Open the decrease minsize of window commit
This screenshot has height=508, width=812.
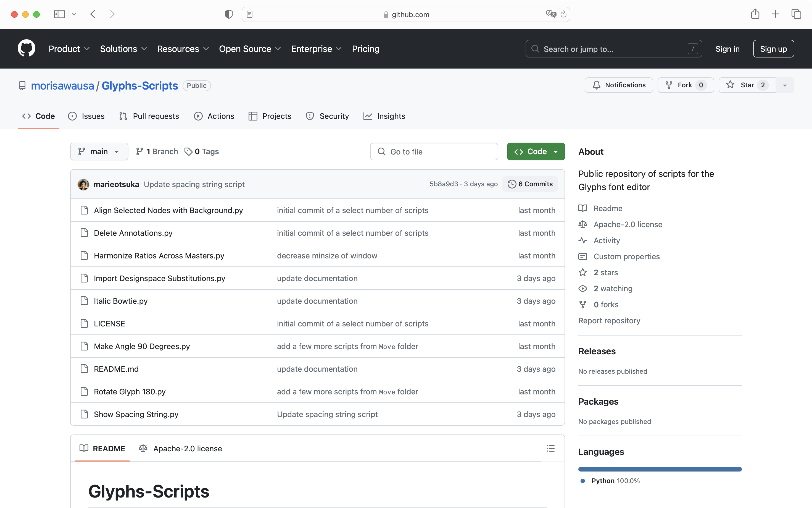point(327,256)
